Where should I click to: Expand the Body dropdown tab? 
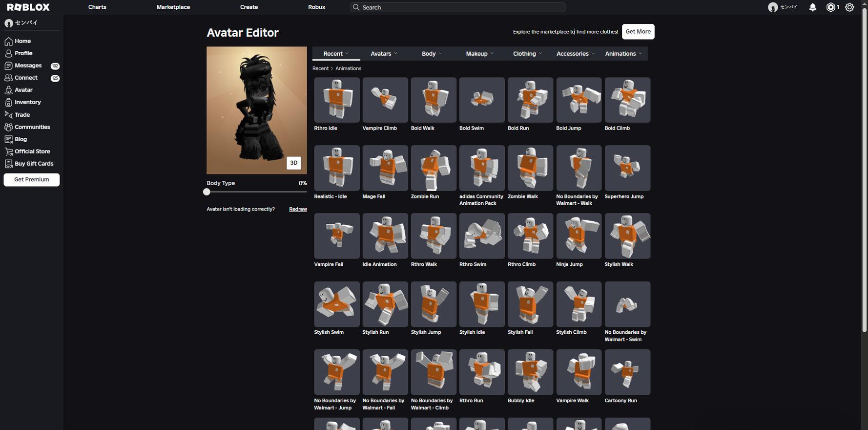(x=432, y=54)
